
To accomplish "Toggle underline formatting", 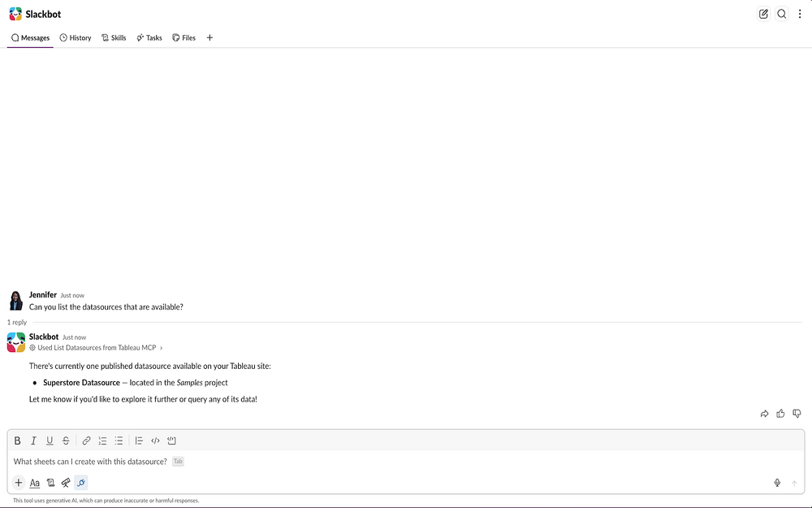I will click(x=50, y=441).
